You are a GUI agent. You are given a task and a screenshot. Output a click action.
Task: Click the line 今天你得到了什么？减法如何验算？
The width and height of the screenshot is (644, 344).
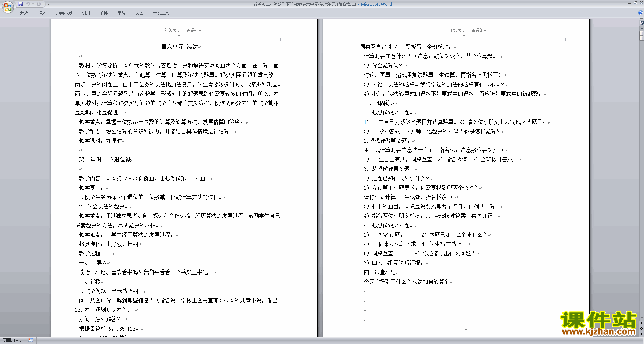pyautogui.click(x=406, y=282)
